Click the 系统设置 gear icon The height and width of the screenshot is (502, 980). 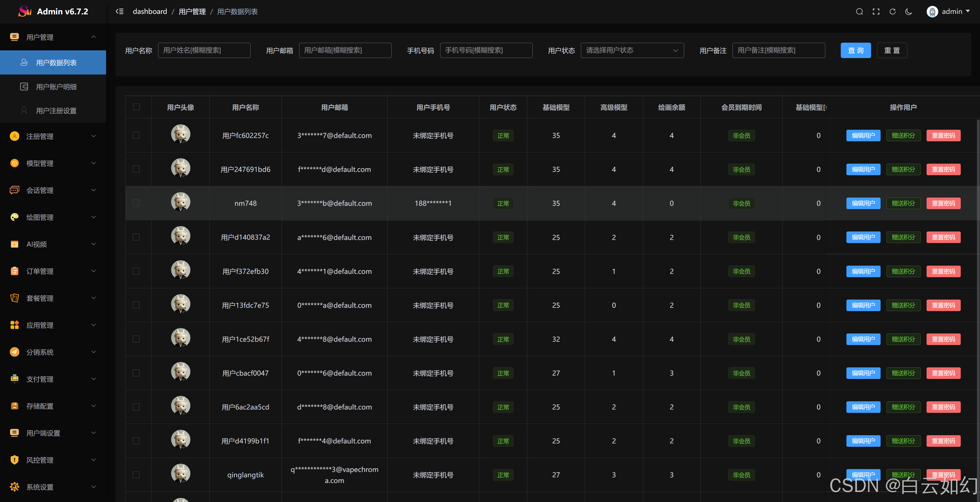14,487
